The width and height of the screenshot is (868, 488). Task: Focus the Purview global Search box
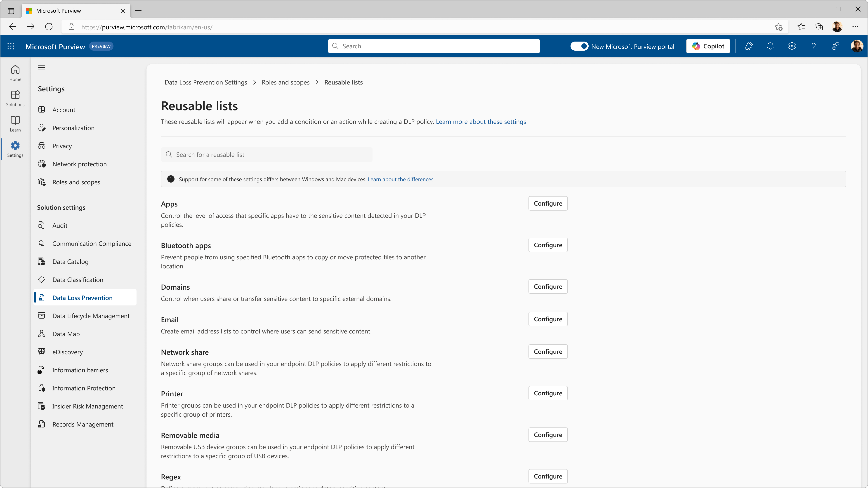coord(434,46)
